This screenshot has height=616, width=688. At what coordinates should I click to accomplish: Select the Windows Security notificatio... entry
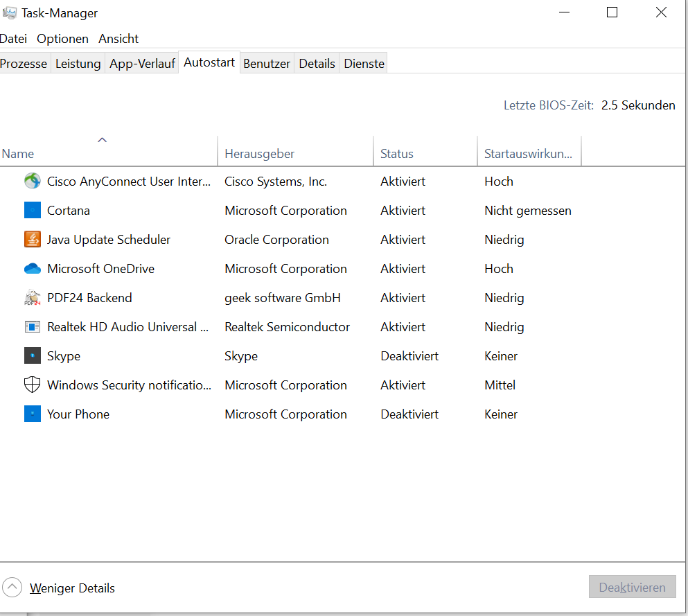coord(130,385)
